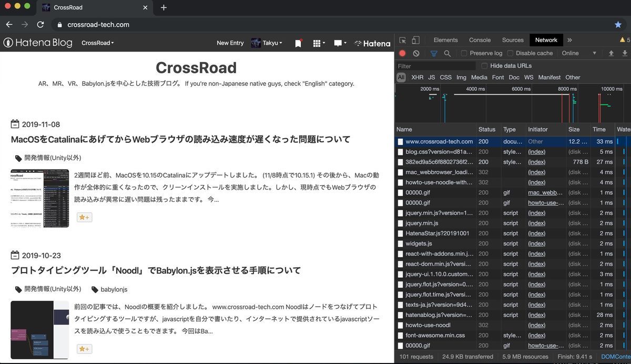Select the widgets.js request row
Viewport: 631px width, 364px height.
click(513, 243)
